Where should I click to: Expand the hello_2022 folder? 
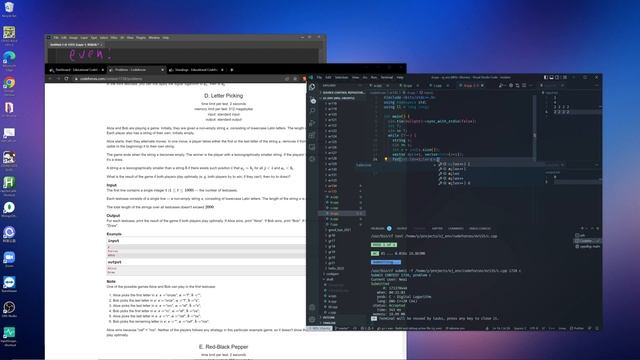coord(336,268)
